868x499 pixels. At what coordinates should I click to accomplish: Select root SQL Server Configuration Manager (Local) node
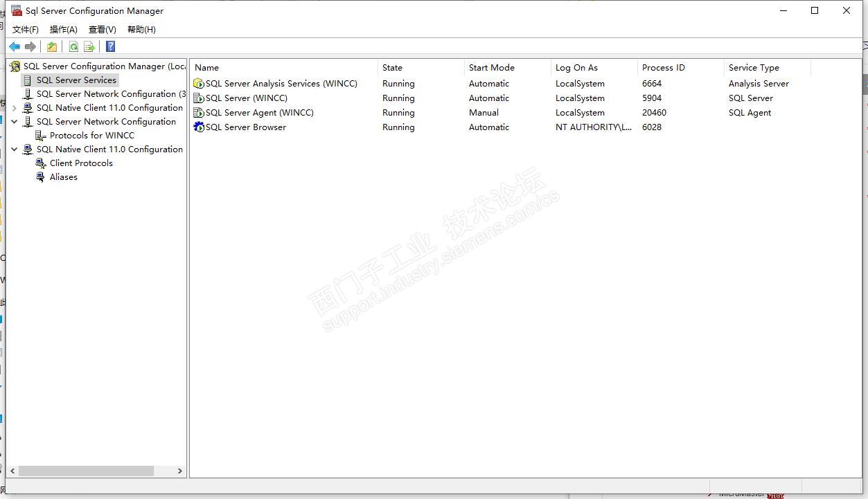105,66
